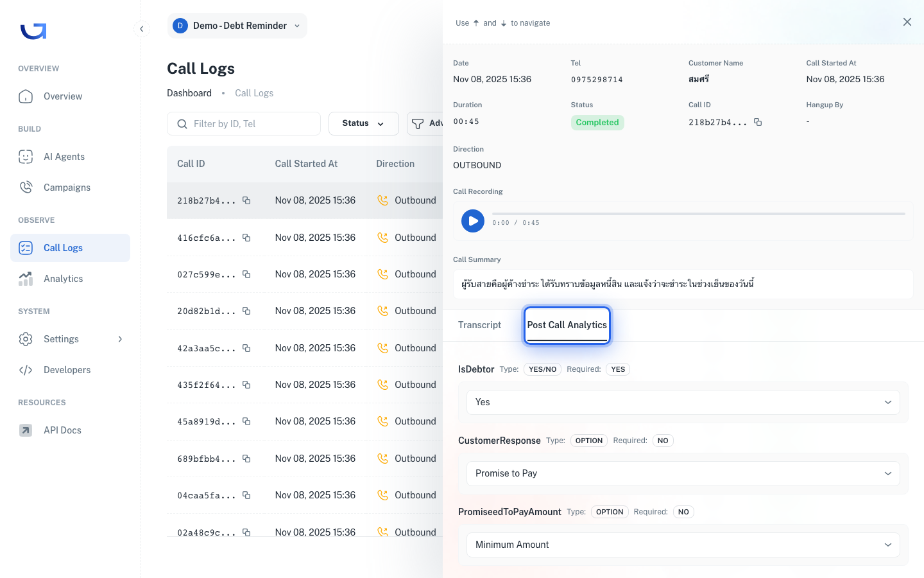
Task: Play the call recording
Action: tap(473, 221)
